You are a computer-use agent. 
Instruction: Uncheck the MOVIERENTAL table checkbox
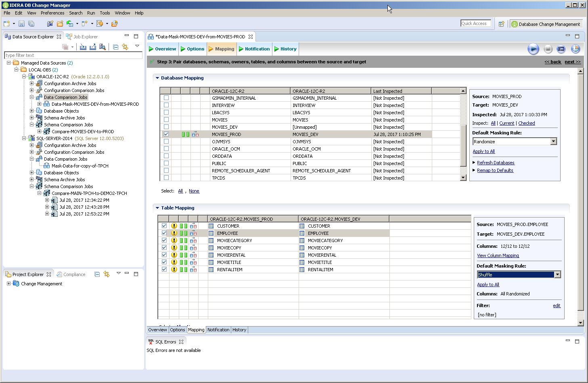[x=164, y=255]
